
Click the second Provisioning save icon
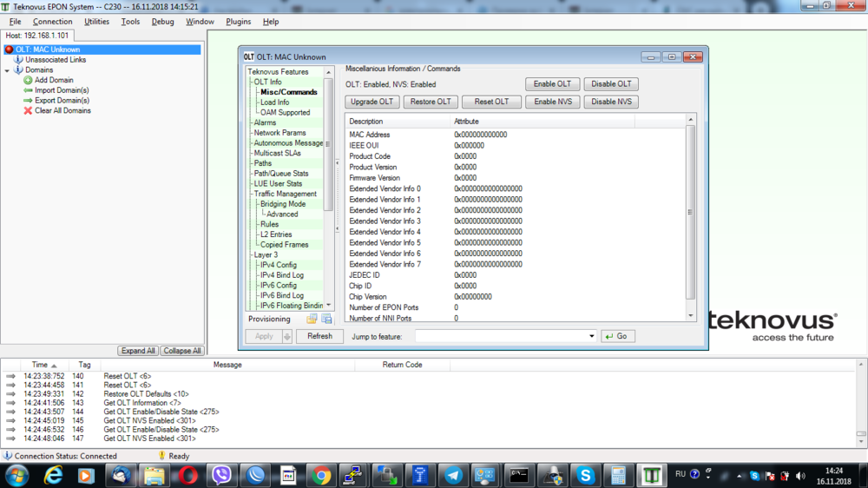click(x=326, y=319)
